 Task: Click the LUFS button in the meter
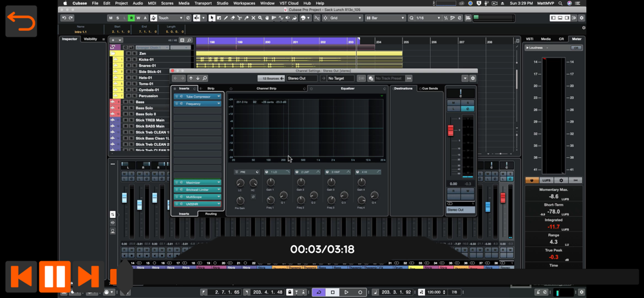tap(546, 180)
